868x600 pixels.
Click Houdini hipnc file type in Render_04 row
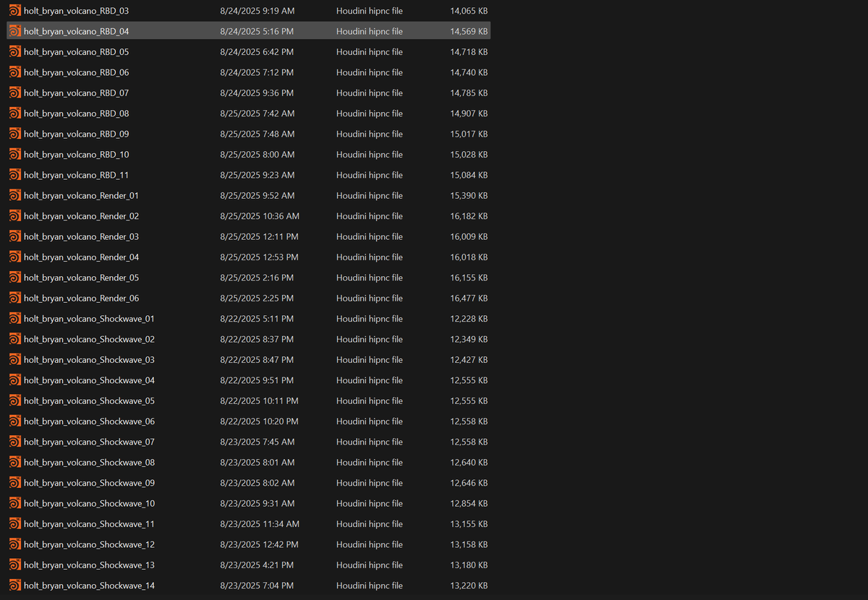click(x=370, y=257)
